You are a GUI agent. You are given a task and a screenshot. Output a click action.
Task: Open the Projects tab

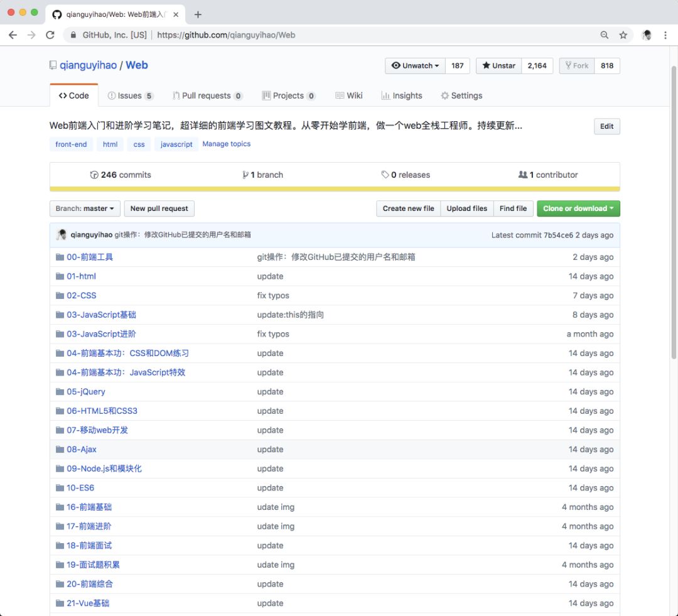[x=289, y=95]
